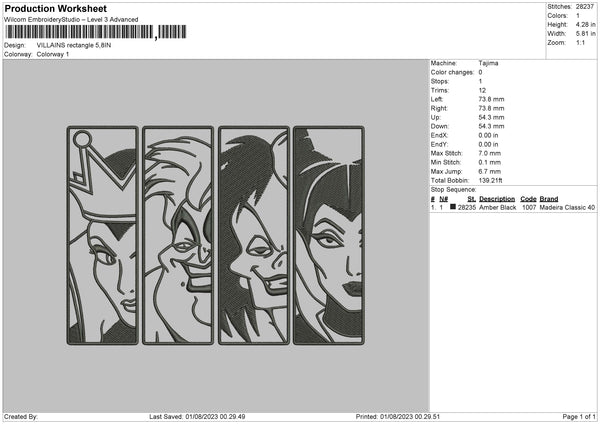The height and width of the screenshot is (424, 600).
Task: Click the Left value 73.8 mm
Action: pos(491,99)
